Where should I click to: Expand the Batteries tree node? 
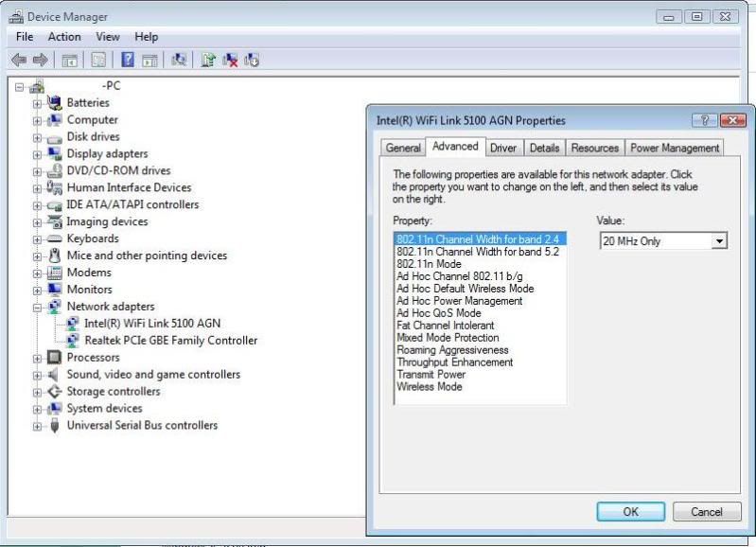37,104
